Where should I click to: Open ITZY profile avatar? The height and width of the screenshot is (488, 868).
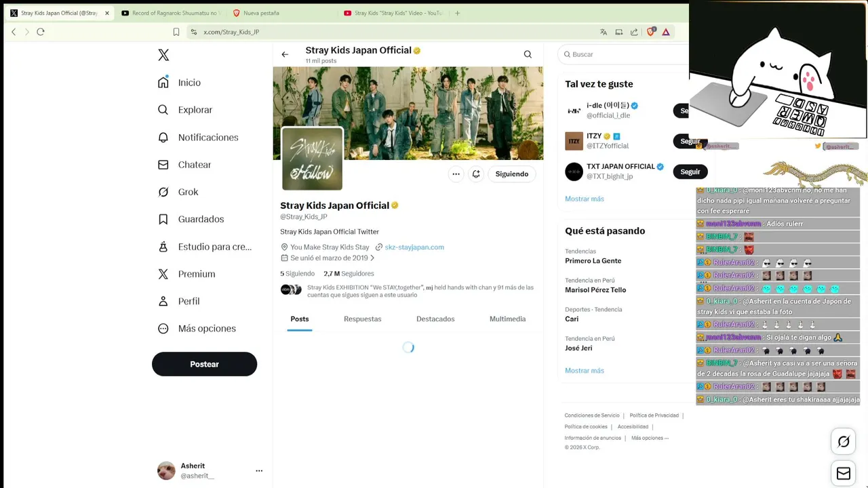[x=574, y=141]
